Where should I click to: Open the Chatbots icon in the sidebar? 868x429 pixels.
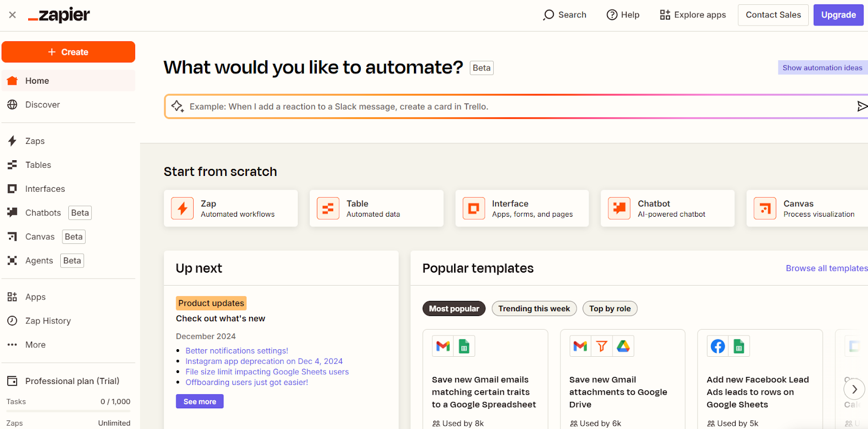(12, 213)
